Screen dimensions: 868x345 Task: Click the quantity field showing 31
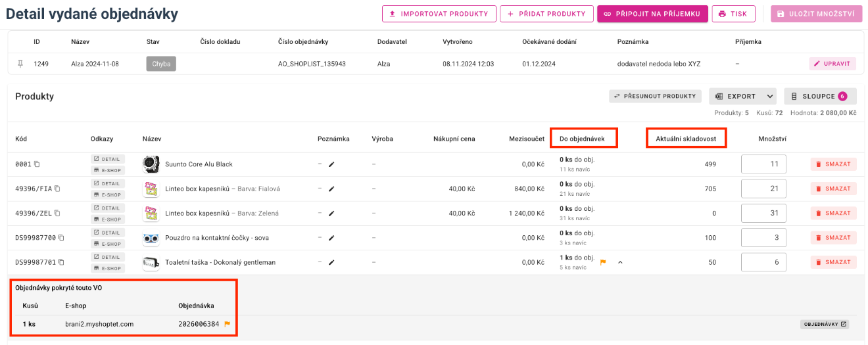(x=763, y=213)
